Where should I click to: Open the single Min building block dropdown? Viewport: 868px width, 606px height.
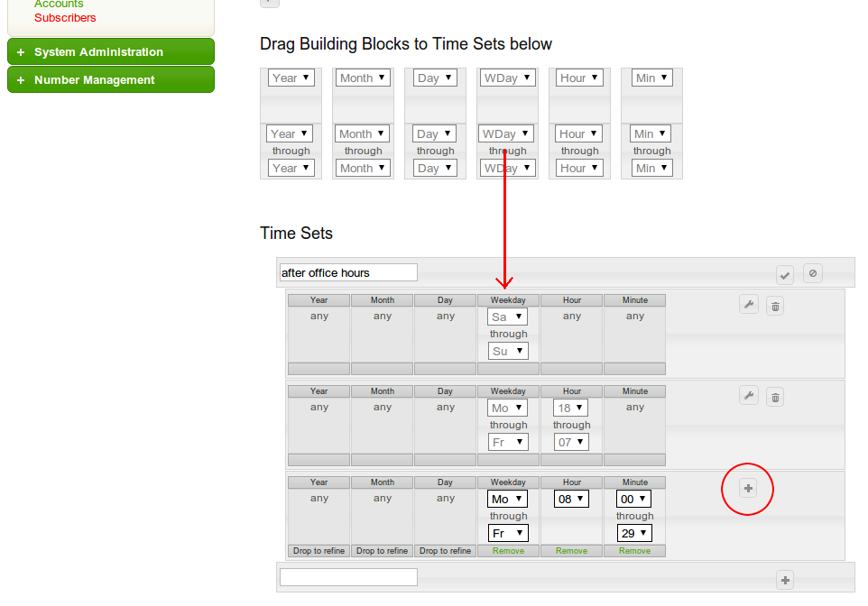point(652,78)
